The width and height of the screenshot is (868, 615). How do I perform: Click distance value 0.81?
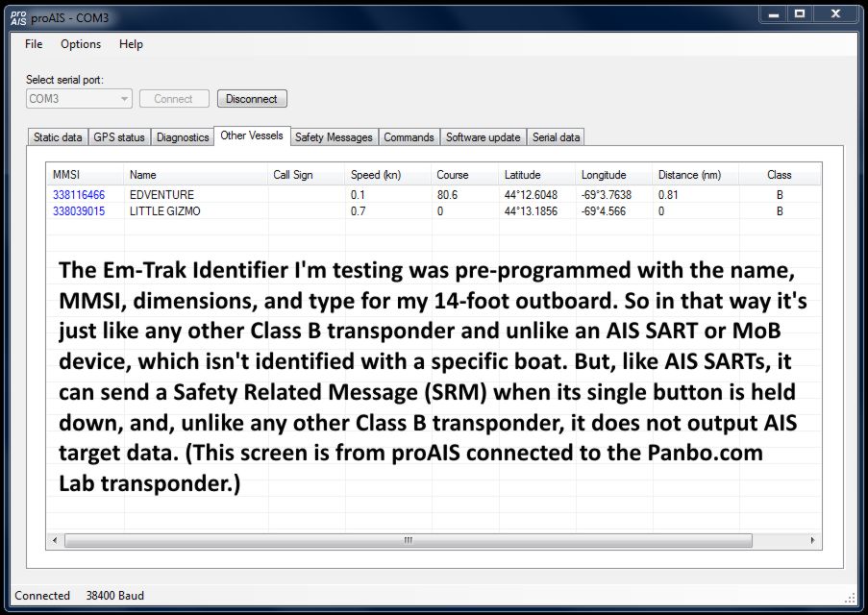click(x=668, y=195)
